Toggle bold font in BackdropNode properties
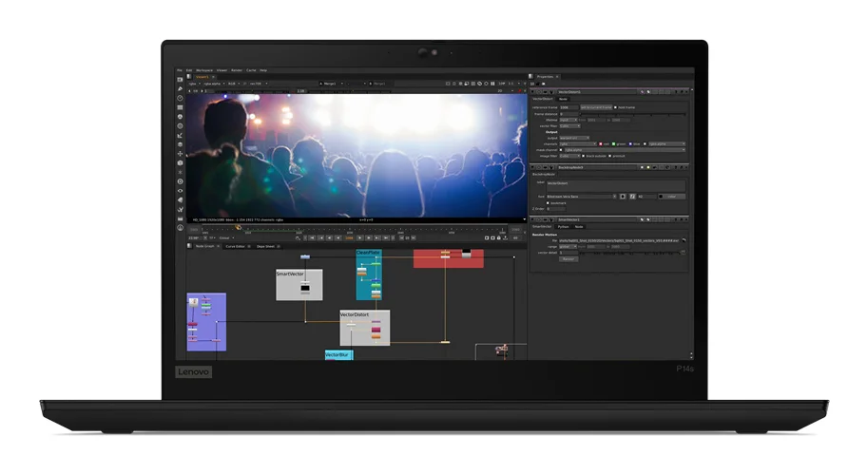This screenshot has width=868, height=474. pyautogui.click(x=623, y=197)
